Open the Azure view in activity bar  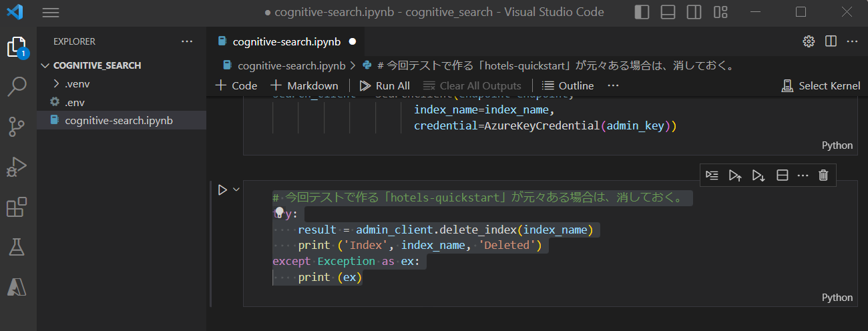pos(17,287)
